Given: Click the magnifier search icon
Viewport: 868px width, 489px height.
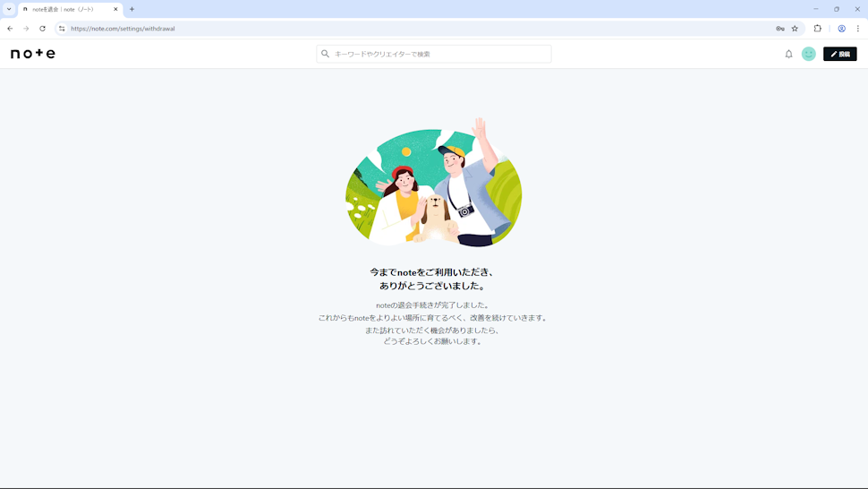Looking at the screenshot, I should click(x=326, y=54).
